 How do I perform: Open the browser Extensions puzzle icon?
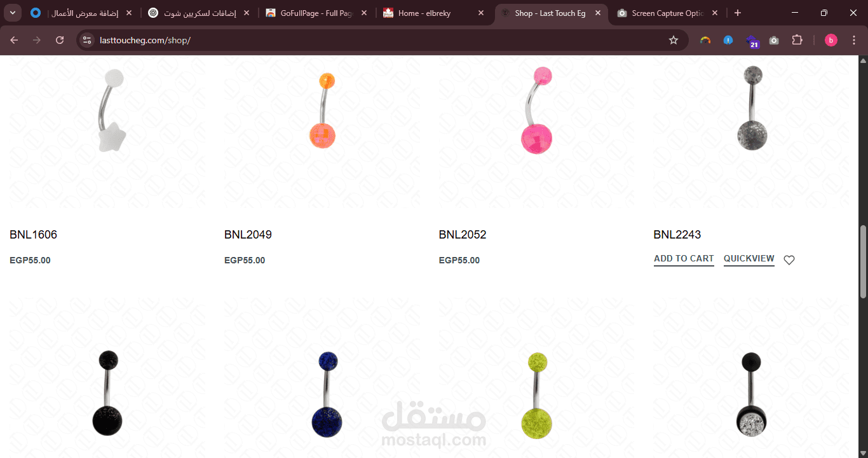coord(797,40)
